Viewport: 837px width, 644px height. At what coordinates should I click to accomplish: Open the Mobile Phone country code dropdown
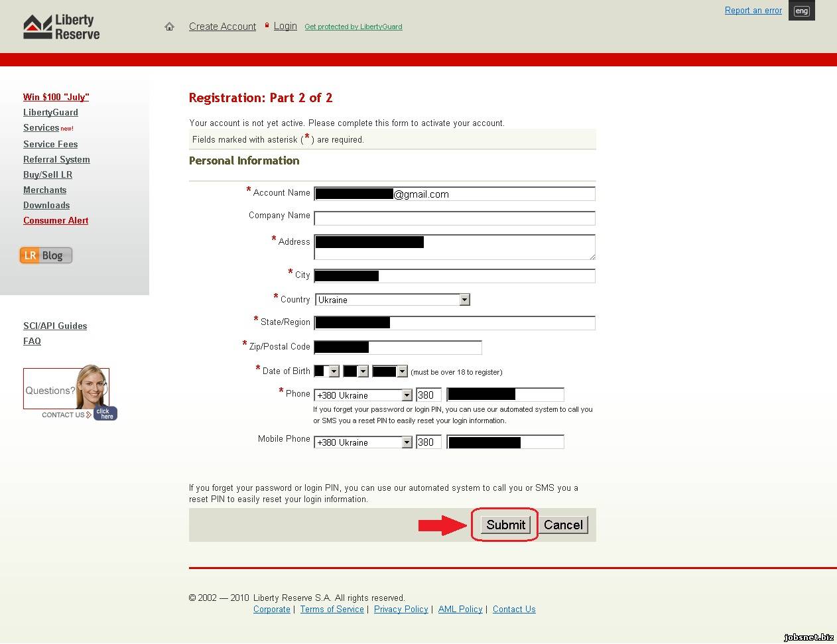coord(363,442)
